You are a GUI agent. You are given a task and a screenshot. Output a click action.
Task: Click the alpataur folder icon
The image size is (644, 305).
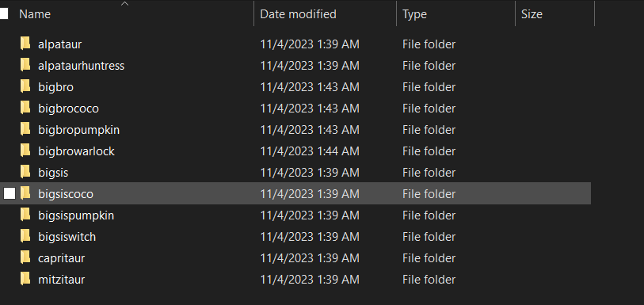pyautogui.click(x=25, y=43)
